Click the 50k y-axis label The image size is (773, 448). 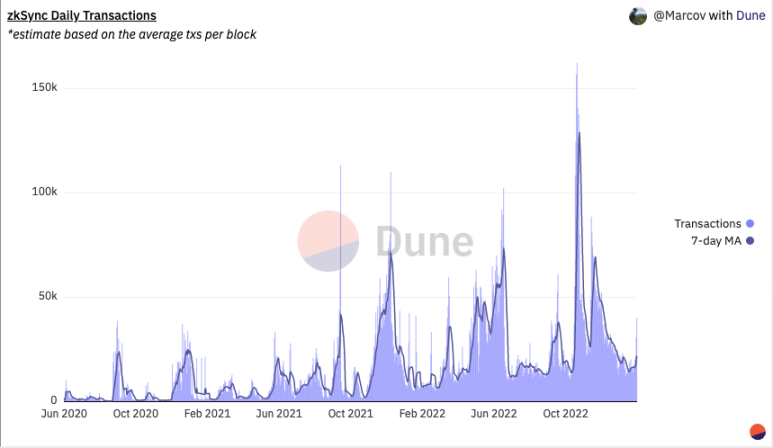(x=48, y=297)
